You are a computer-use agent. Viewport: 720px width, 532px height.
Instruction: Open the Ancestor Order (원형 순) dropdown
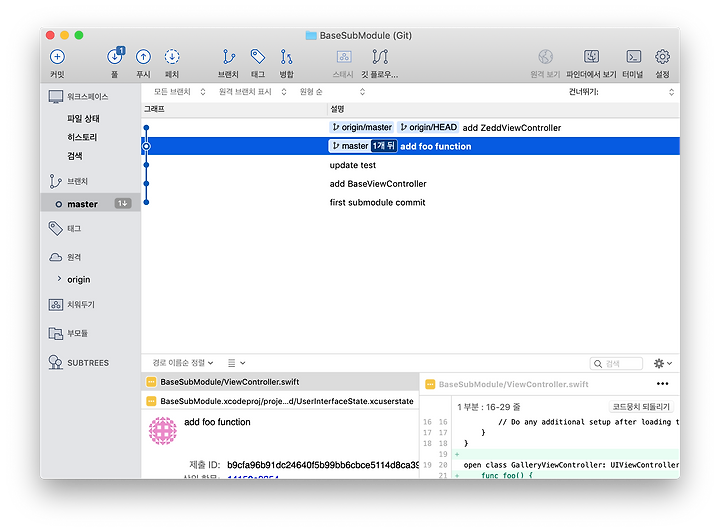pos(332,92)
